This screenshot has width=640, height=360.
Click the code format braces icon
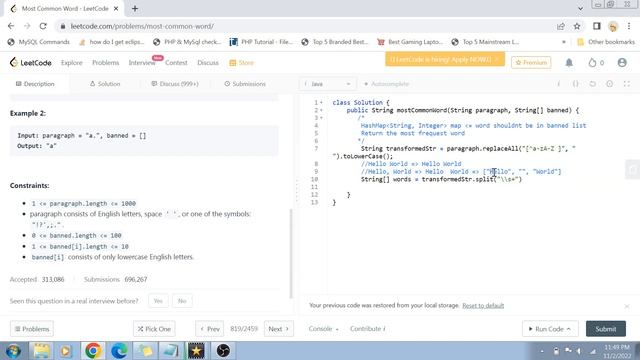(x=576, y=84)
